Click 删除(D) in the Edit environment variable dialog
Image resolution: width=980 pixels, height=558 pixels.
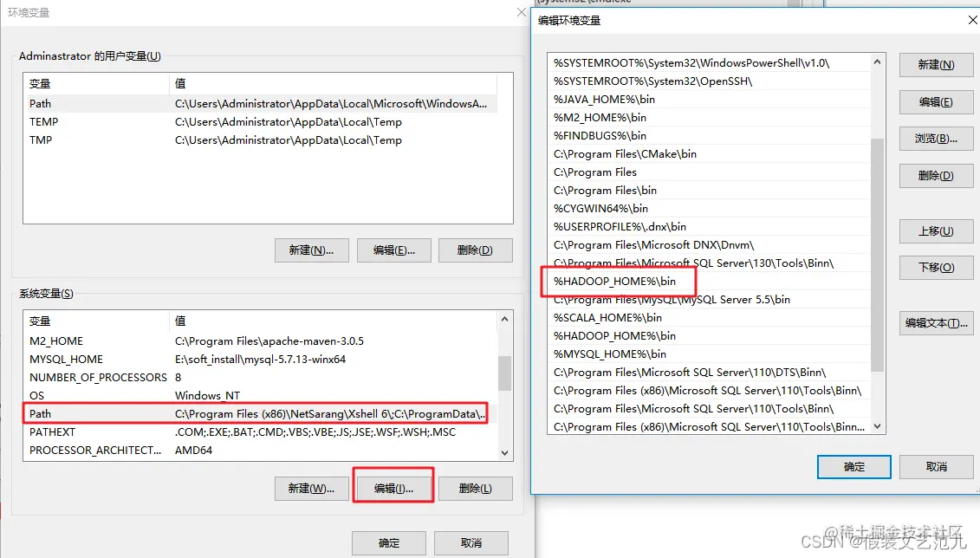936,176
